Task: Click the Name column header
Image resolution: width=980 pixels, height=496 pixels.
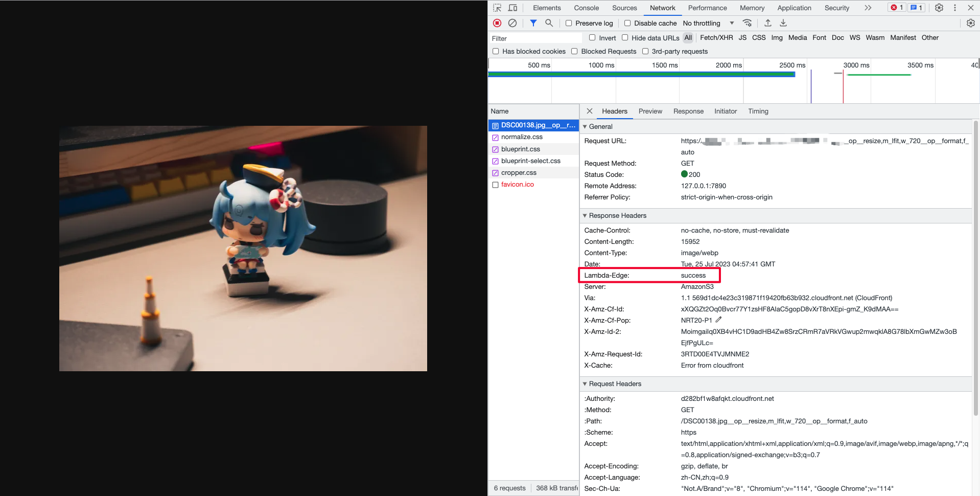Action: coord(533,111)
